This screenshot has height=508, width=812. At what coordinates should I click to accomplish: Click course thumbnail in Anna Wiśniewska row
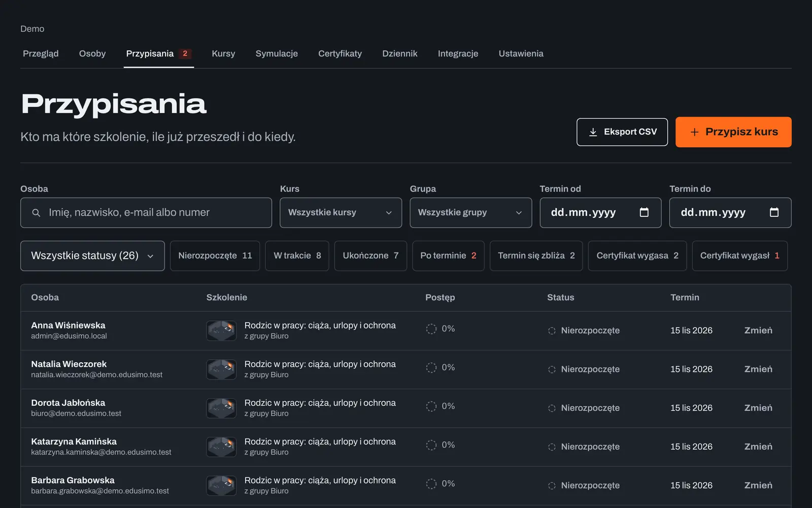click(221, 331)
